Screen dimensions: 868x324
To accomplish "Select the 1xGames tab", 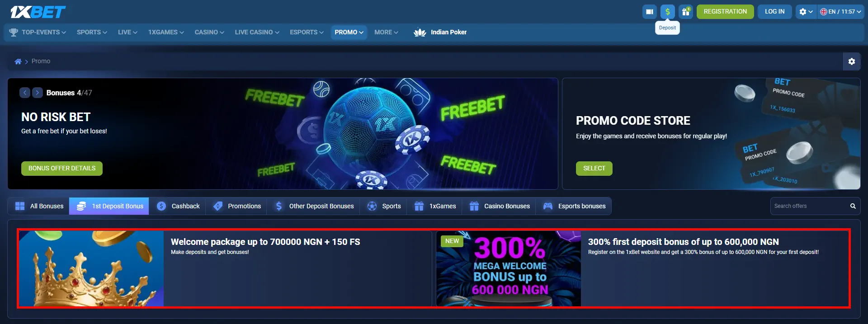I will click(434, 206).
